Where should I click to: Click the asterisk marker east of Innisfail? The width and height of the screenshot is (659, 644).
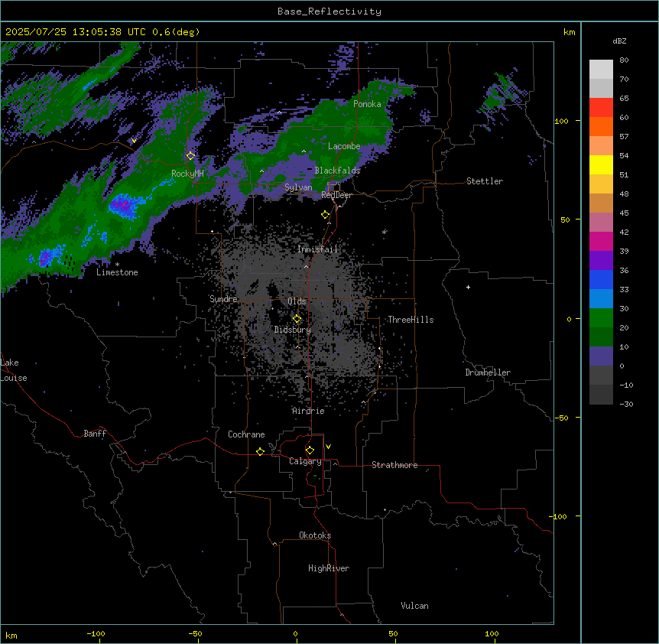384,232
